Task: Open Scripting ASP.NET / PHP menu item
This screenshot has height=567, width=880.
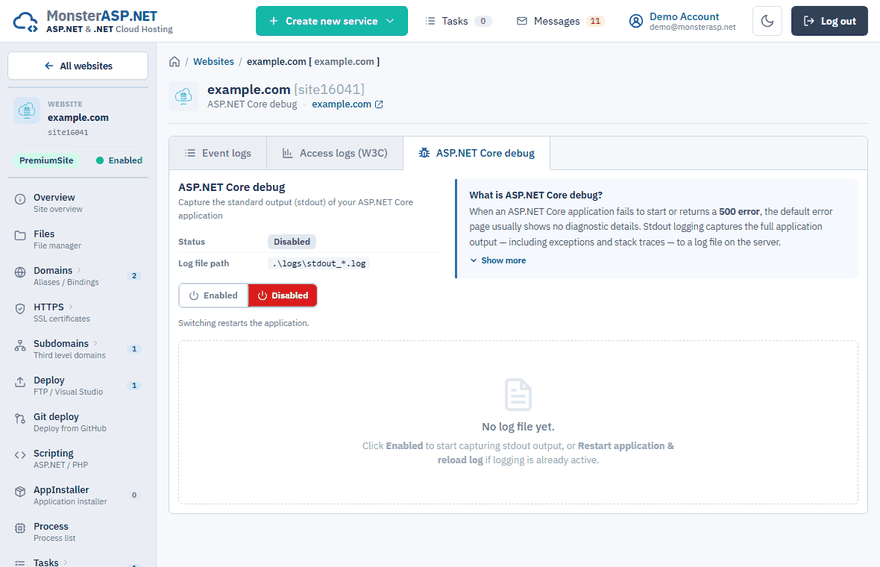Action: click(x=78, y=458)
